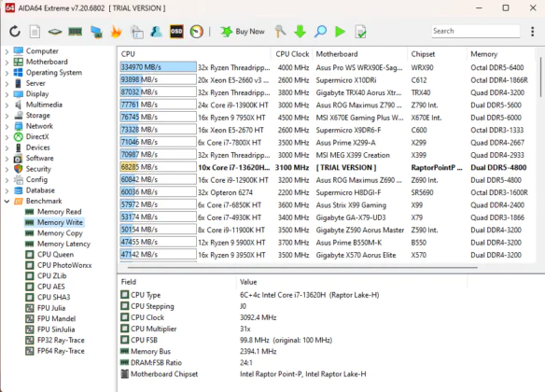
Task: Click the gauge sensor panel icon
Action: pyautogui.click(x=197, y=32)
